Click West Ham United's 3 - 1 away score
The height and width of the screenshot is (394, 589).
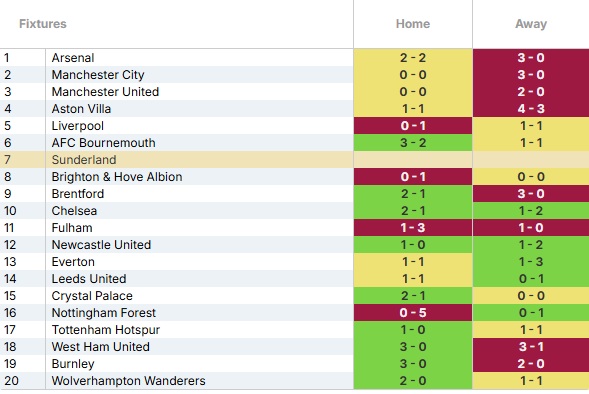coord(531,347)
